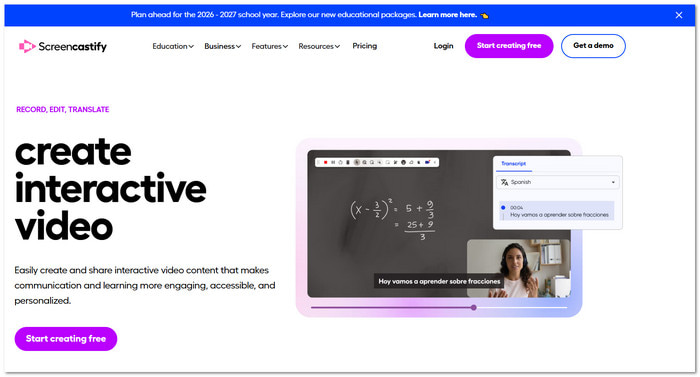700x377 pixels.
Task: Close the blue announcement banner
Action: pos(679,15)
